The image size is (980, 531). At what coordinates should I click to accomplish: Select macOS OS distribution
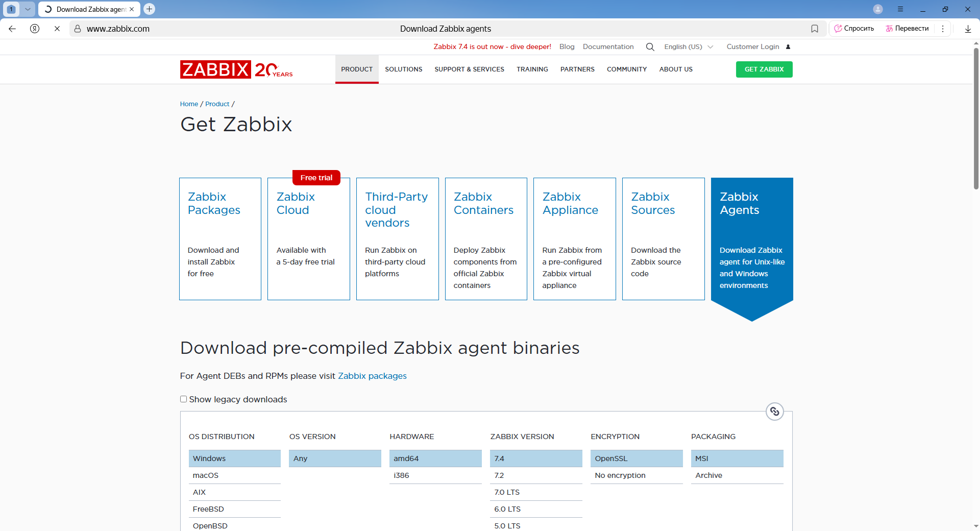click(235, 475)
